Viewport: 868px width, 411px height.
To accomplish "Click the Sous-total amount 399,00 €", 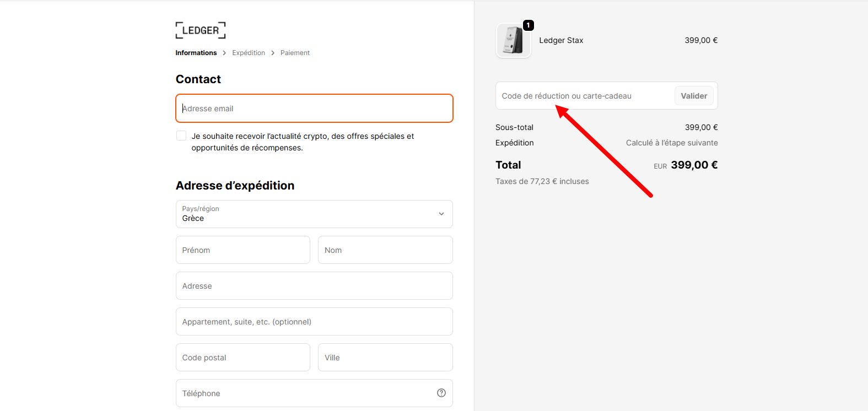I will click(701, 127).
